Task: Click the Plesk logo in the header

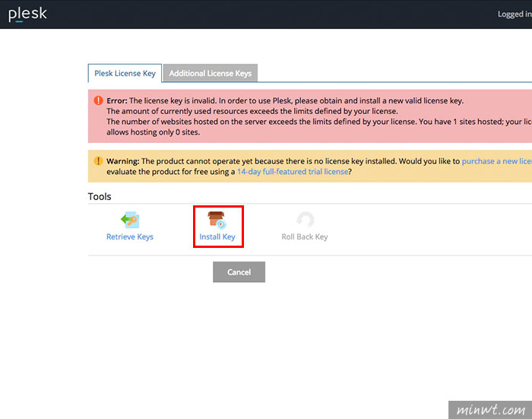Action: coord(27,14)
